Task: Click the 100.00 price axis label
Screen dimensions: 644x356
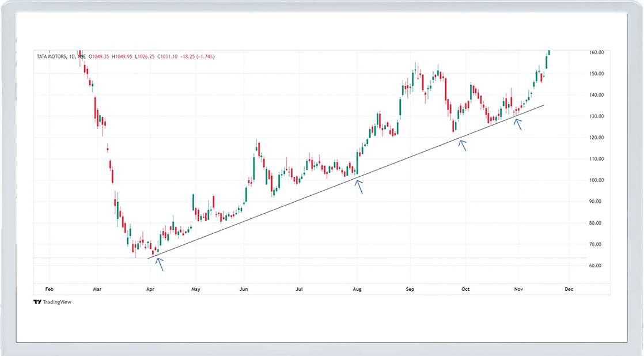Action: click(596, 180)
